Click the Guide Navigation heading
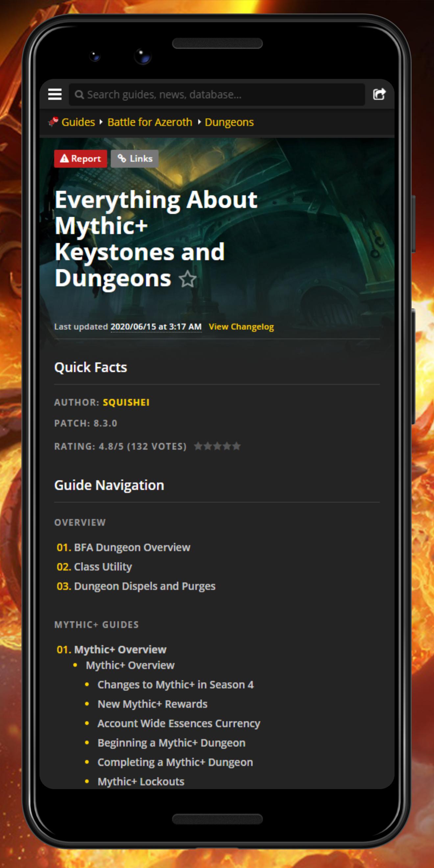Viewport: 434px width, 868px height. 109,485
